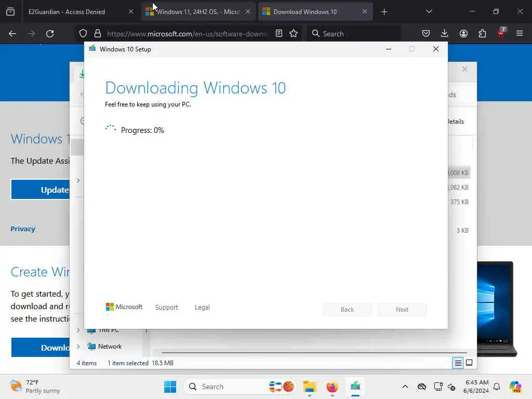
Task: Open File Explorer from taskbar
Action: (x=310, y=387)
